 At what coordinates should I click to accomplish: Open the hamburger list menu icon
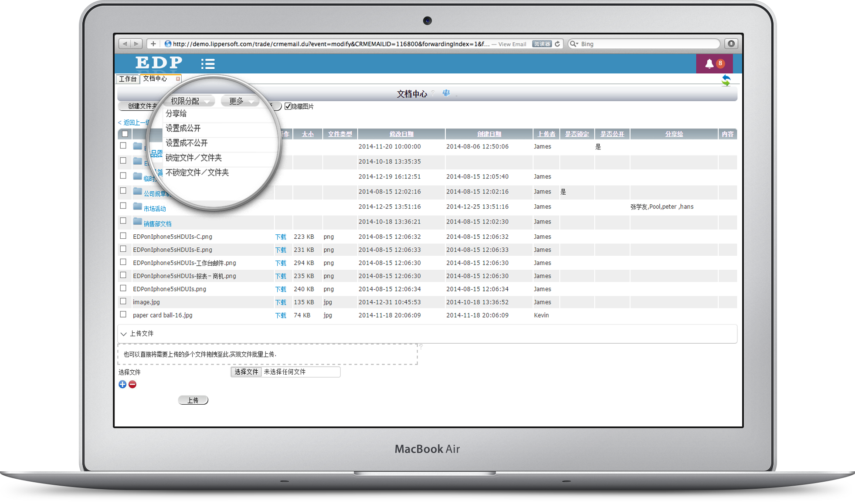[208, 64]
